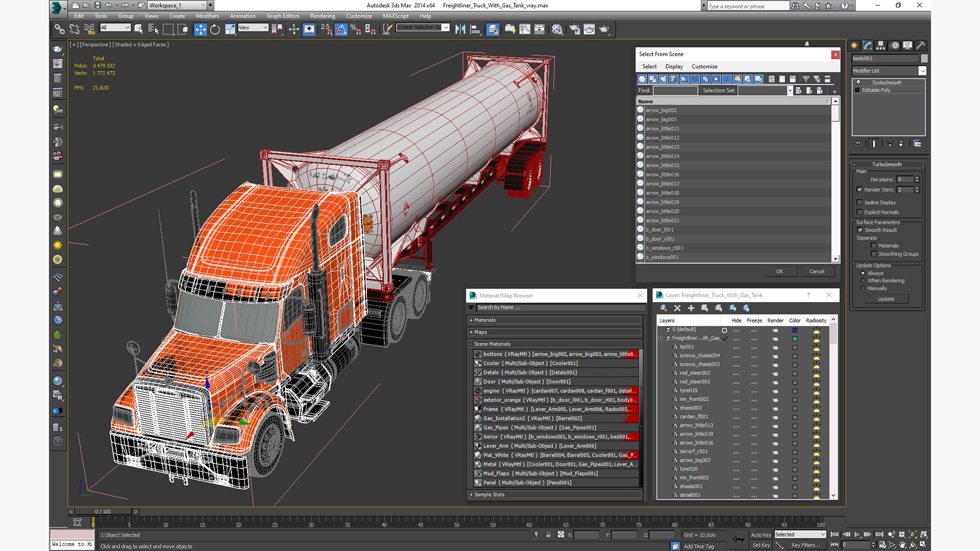Viewport: 980px width, 551px height.
Task: Open the MAXScript menu
Action: 396,16
